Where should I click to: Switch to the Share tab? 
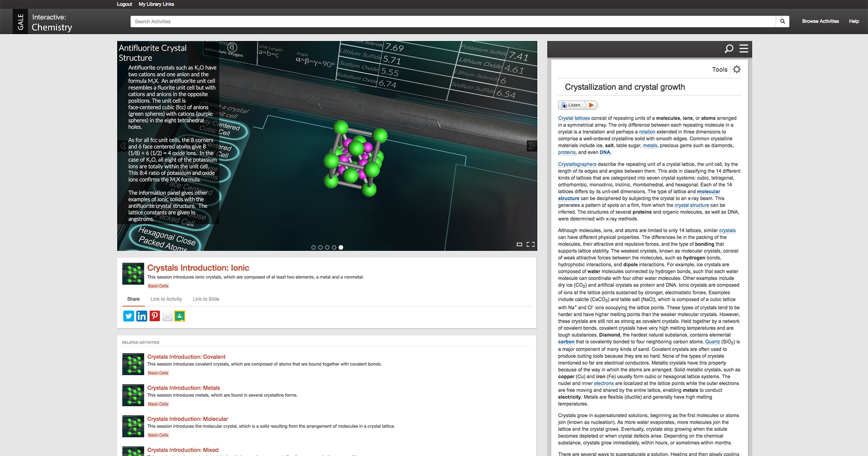pyautogui.click(x=133, y=299)
